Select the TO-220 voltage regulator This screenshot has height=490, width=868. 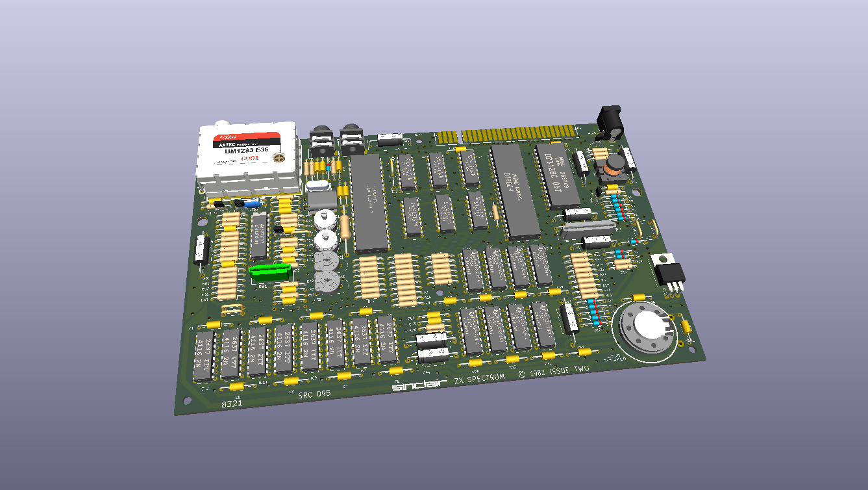point(668,269)
